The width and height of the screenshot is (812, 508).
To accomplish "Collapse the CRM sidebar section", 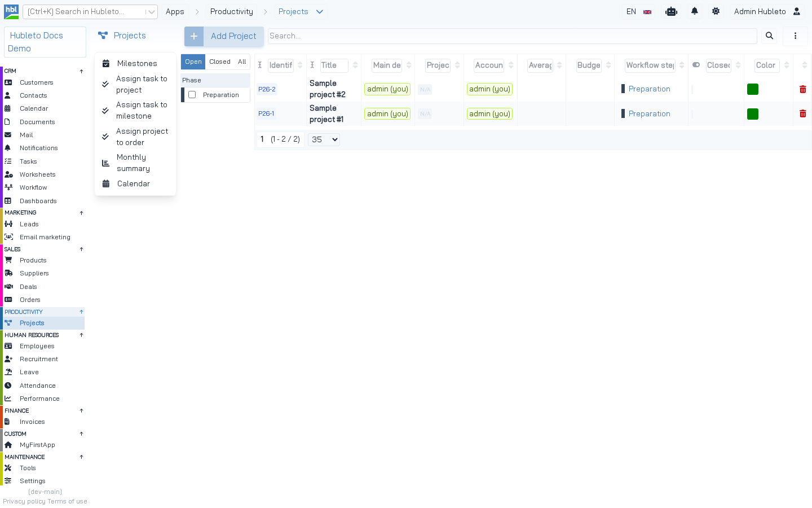I will tap(81, 71).
